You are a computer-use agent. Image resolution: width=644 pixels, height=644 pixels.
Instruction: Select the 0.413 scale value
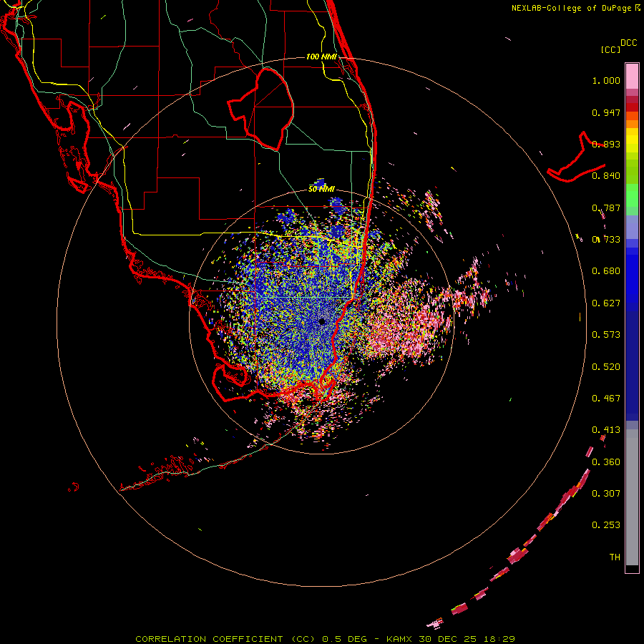pyautogui.click(x=606, y=430)
